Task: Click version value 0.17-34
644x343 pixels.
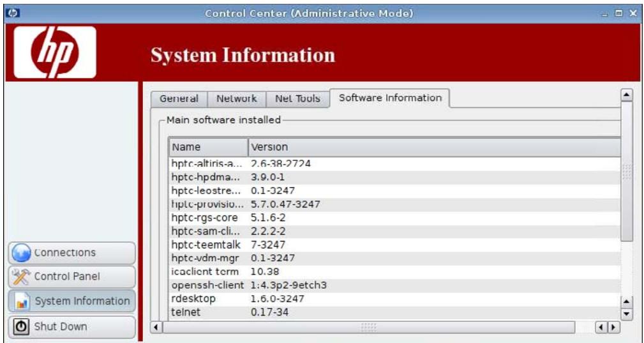Action: coord(269,312)
